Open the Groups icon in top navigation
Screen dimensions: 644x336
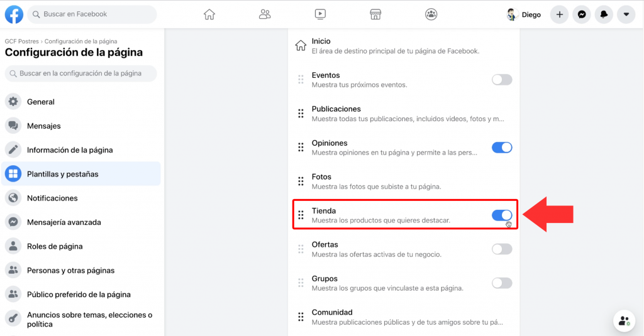pyautogui.click(x=431, y=14)
